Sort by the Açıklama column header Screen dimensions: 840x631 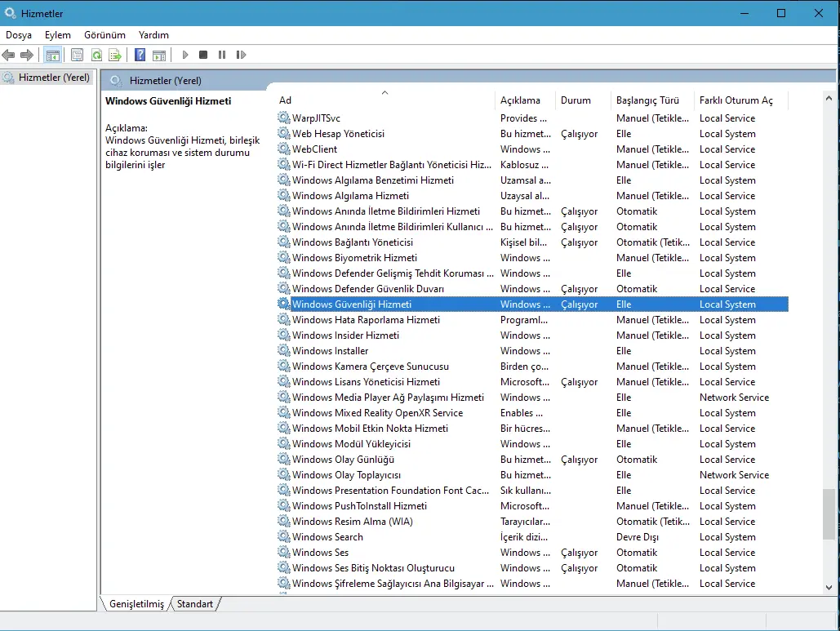[525, 100]
